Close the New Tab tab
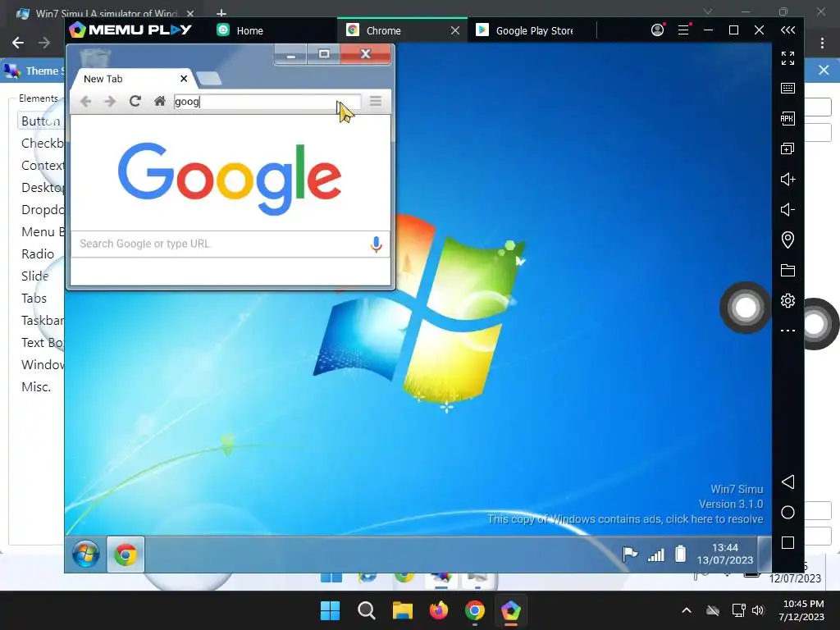The image size is (840, 630). (x=184, y=79)
